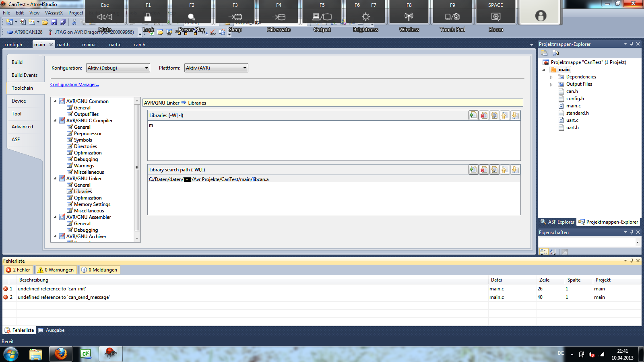Add a library in Libraries list
This screenshot has width=644, height=362.
[473, 115]
